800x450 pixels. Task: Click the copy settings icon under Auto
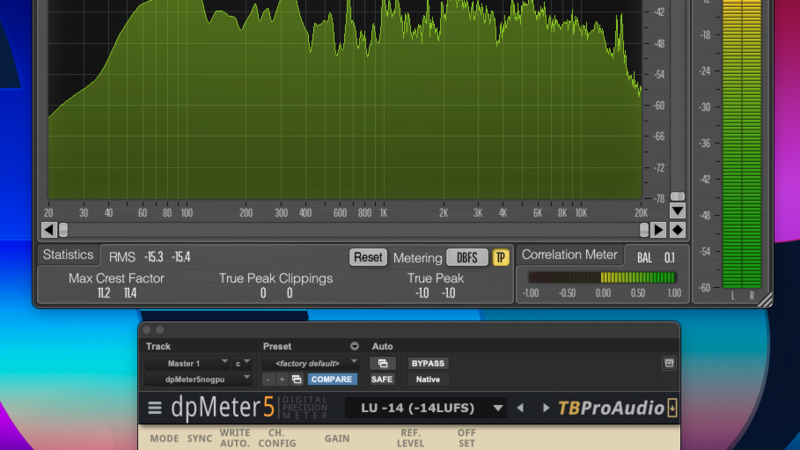click(382, 363)
